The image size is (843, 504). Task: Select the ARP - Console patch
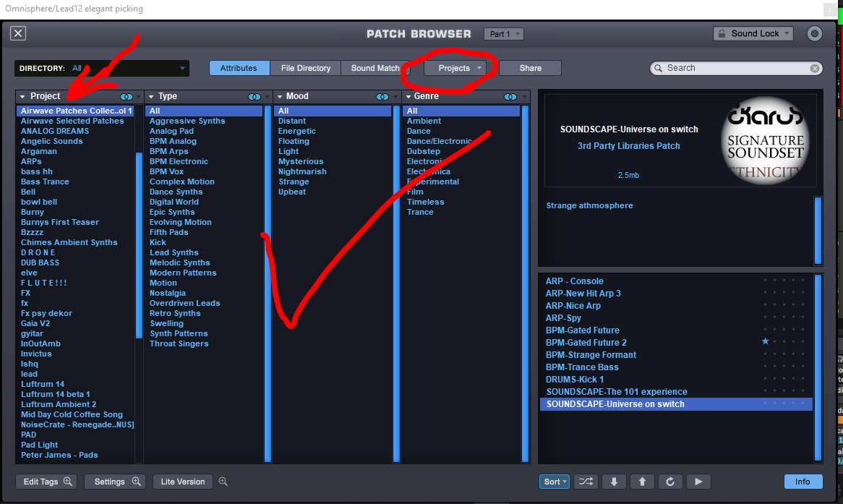(x=575, y=281)
